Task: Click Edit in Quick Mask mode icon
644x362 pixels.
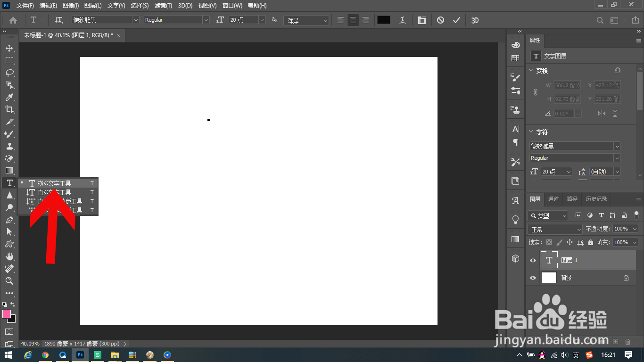Action: 9,332
